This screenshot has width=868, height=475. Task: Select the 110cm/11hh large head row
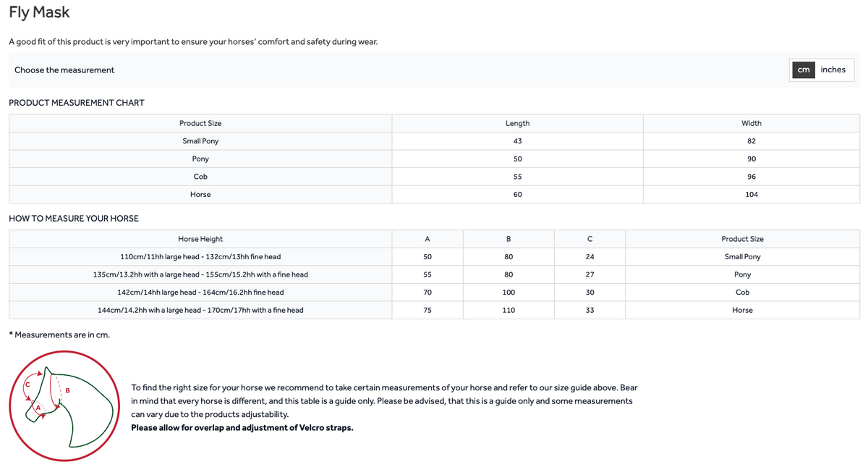434,257
